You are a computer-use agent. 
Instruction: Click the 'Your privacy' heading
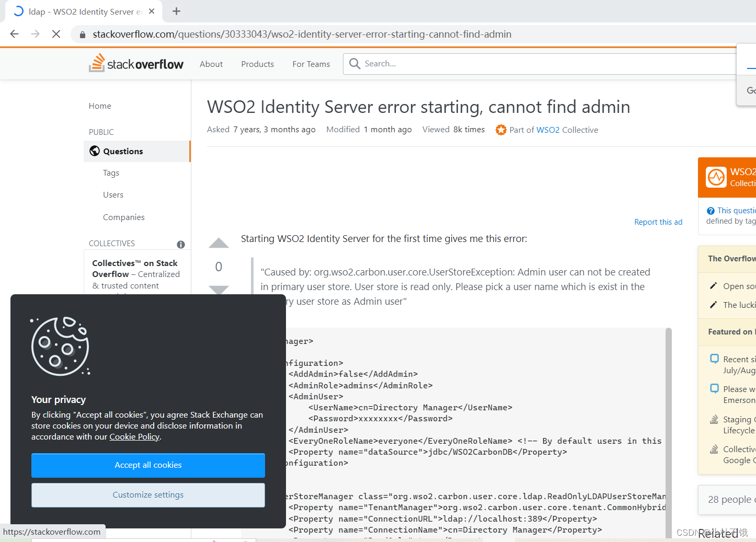click(x=59, y=400)
